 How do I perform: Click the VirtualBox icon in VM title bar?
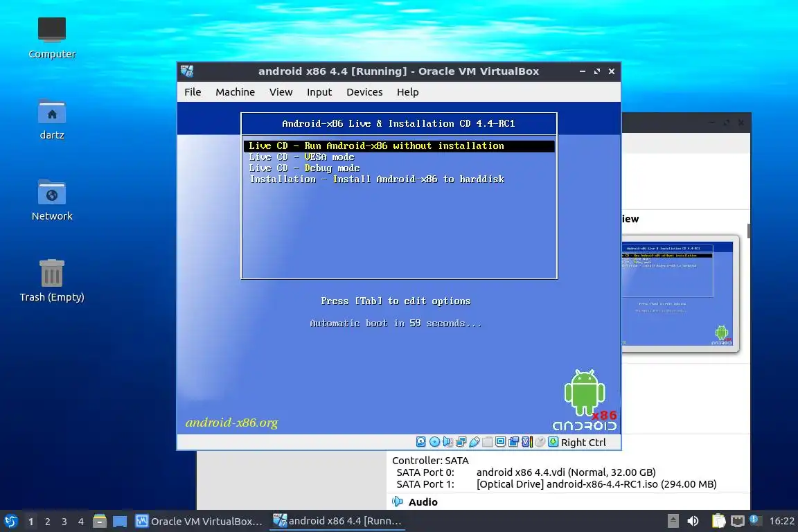(x=187, y=71)
